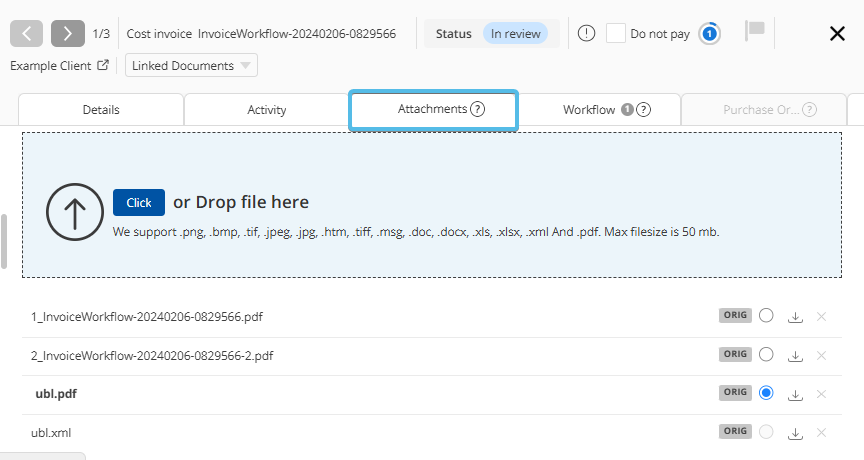Delete the ubl.xml attachment

[x=821, y=432]
